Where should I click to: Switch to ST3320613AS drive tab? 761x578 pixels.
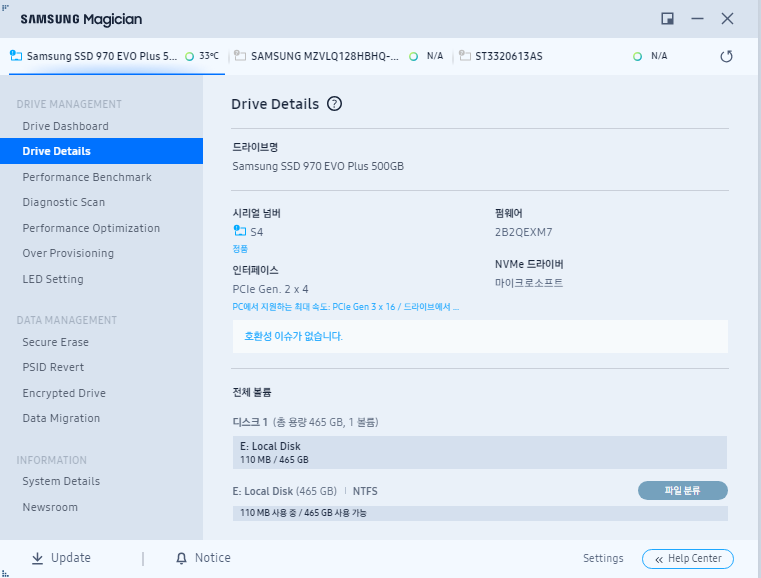pyautogui.click(x=565, y=56)
